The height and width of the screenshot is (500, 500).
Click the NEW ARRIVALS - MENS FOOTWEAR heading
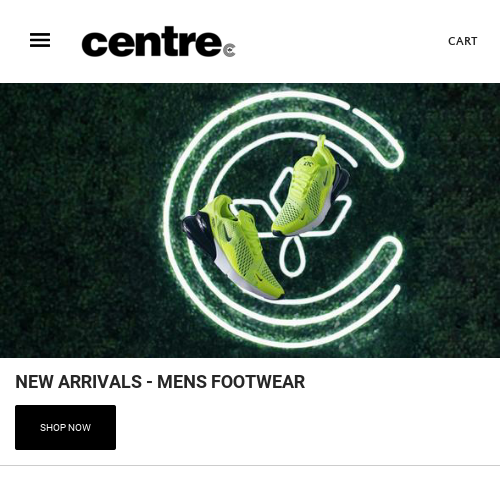click(x=160, y=382)
